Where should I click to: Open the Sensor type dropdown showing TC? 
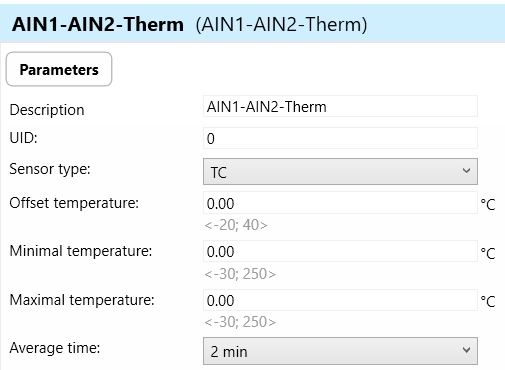pyautogui.click(x=340, y=172)
